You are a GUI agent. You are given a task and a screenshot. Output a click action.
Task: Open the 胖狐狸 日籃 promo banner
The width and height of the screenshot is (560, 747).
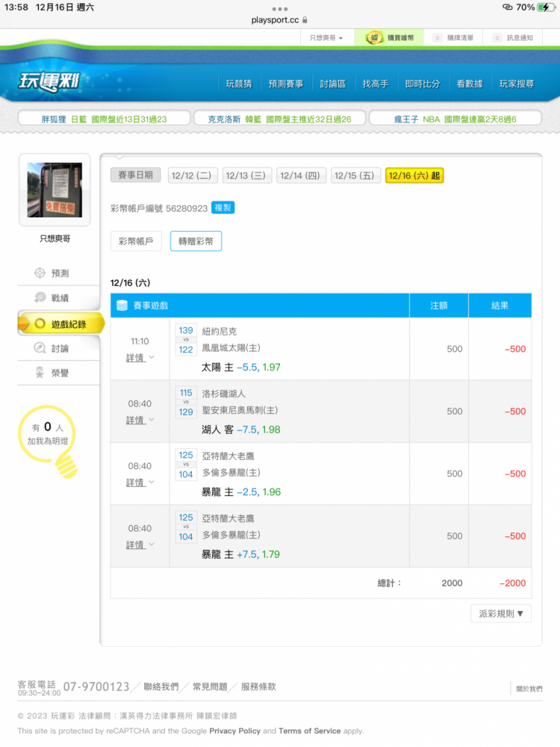(105, 119)
